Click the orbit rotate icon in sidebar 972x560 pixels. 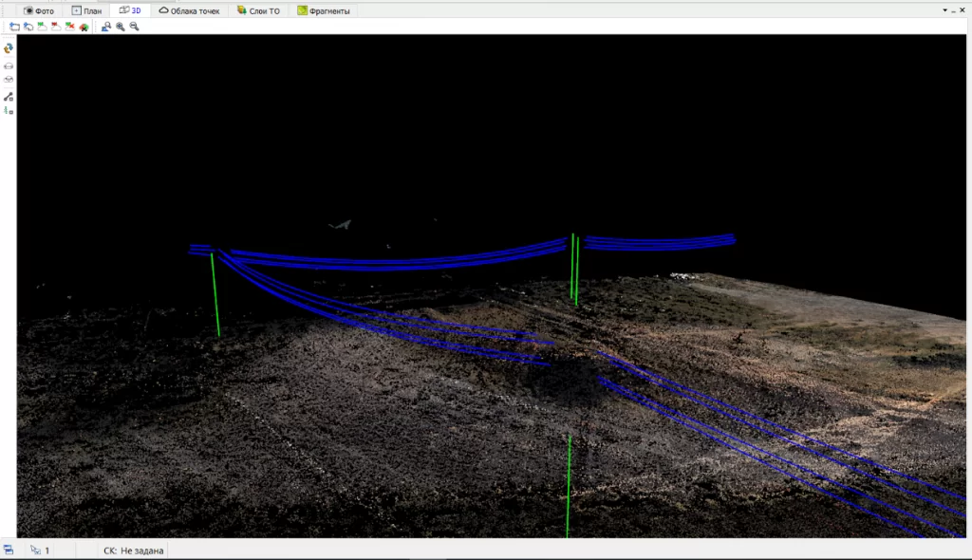pyautogui.click(x=8, y=47)
